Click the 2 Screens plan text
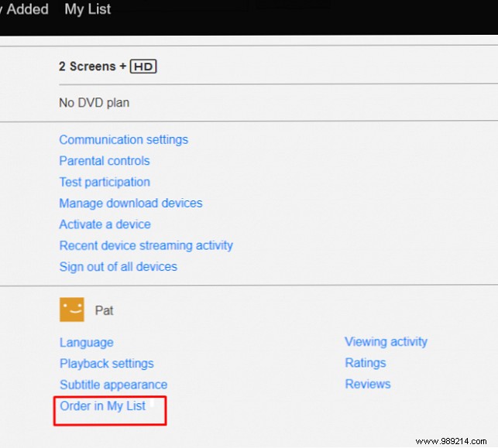498x448 pixels. [87, 67]
